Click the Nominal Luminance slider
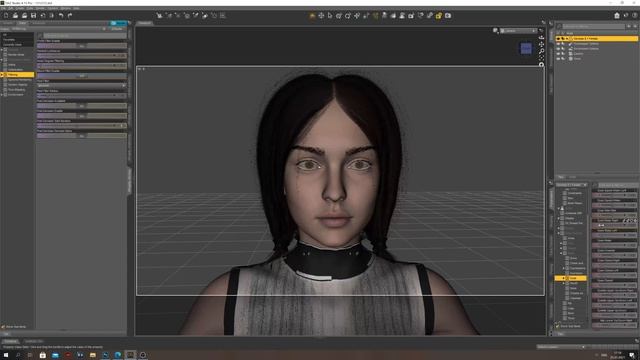This screenshot has height=360, width=640. (82, 56)
